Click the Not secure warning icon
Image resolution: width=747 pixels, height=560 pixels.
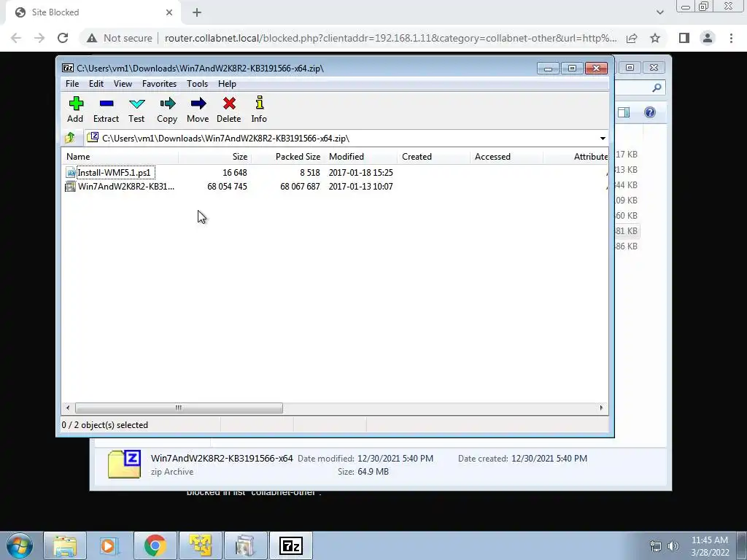[92, 38]
